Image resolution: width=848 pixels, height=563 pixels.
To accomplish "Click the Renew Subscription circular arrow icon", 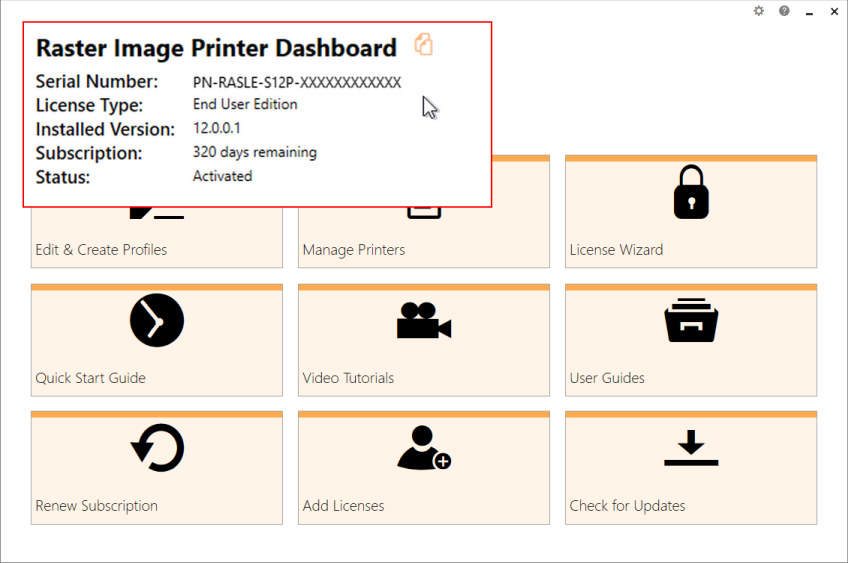I will (157, 448).
